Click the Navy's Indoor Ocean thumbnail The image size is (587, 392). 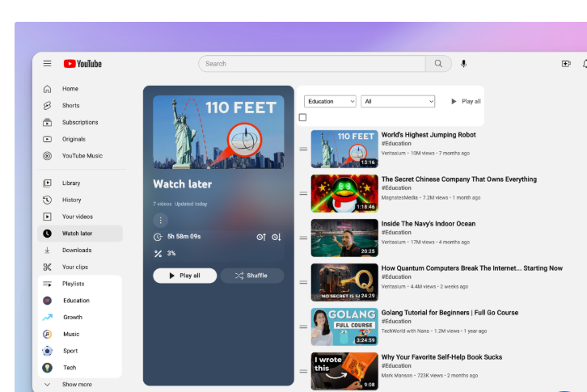[x=344, y=238]
